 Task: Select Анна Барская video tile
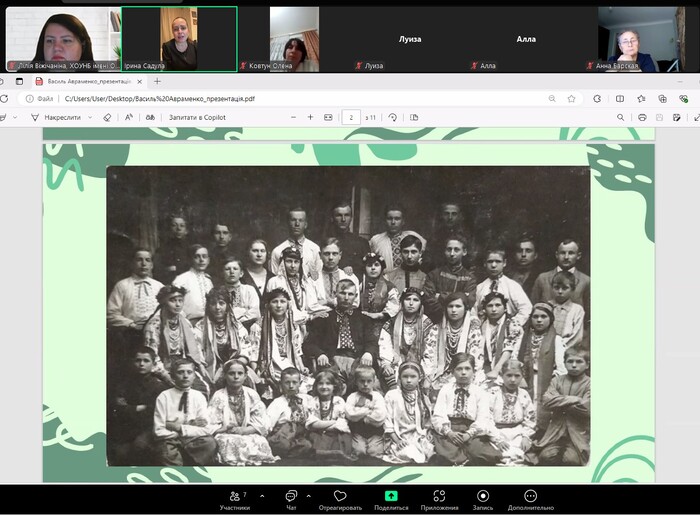pos(642,39)
